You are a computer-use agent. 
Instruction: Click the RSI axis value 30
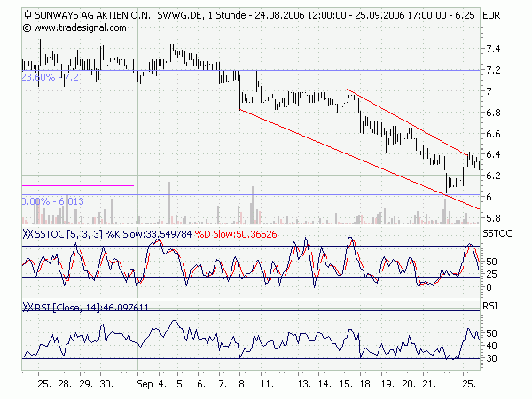click(491, 358)
